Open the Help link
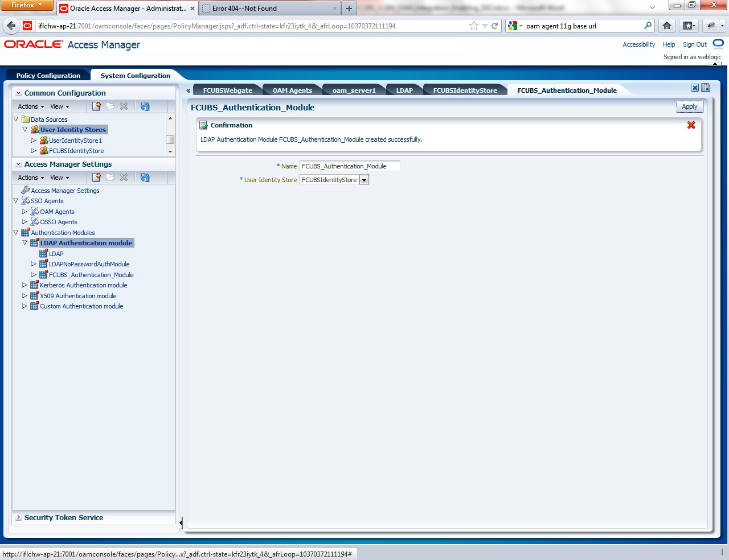The height and width of the screenshot is (560, 729). tap(669, 44)
